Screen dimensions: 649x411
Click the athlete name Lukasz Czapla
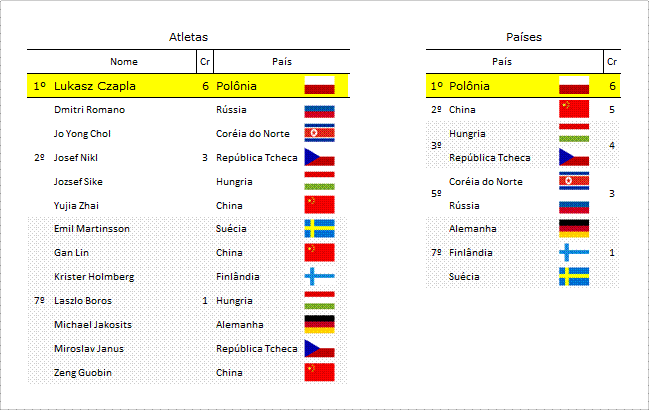(95, 86)
